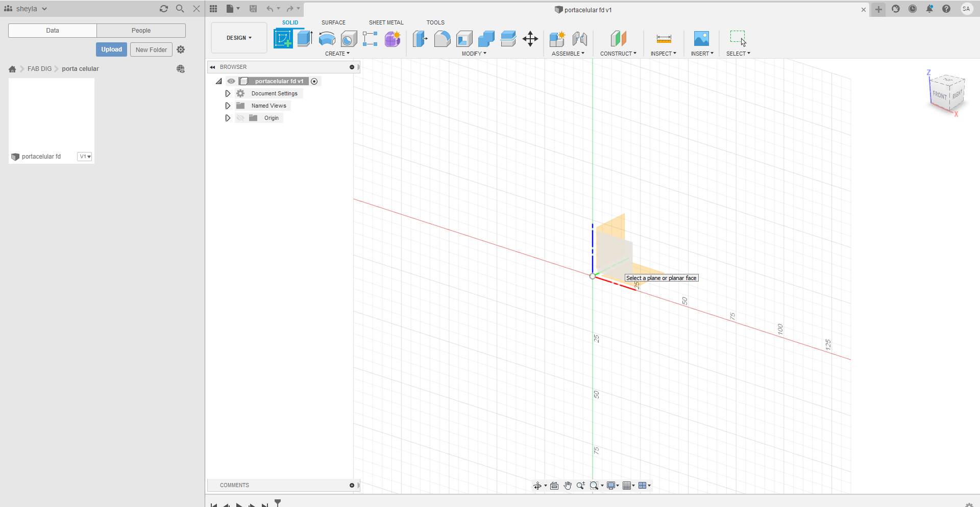The image size is (980, 507).
Task: Toggle the Data Panel grid icon
Action: 213,9
